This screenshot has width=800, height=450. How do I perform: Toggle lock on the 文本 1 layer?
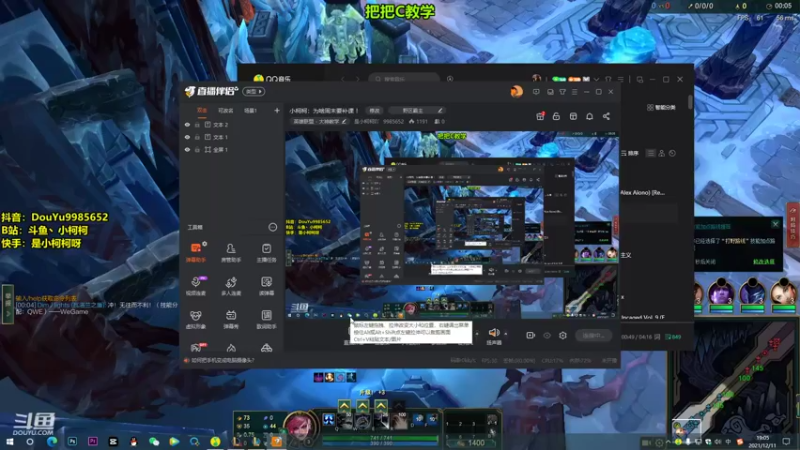[x=197, y=137]
